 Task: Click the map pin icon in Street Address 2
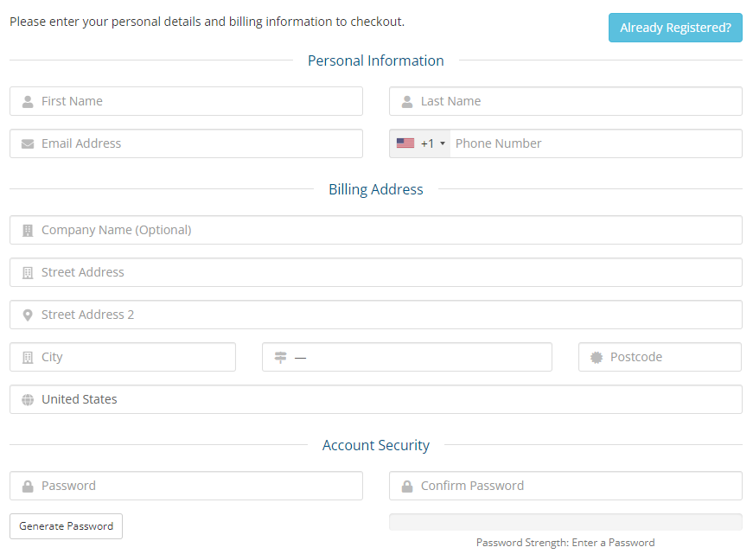(28, 315)
